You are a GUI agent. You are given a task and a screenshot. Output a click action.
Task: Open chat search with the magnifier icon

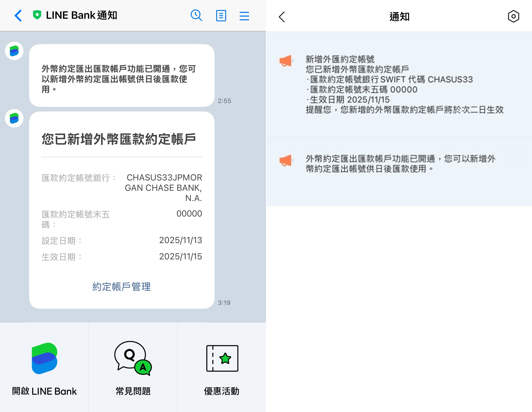pos(196,16)
